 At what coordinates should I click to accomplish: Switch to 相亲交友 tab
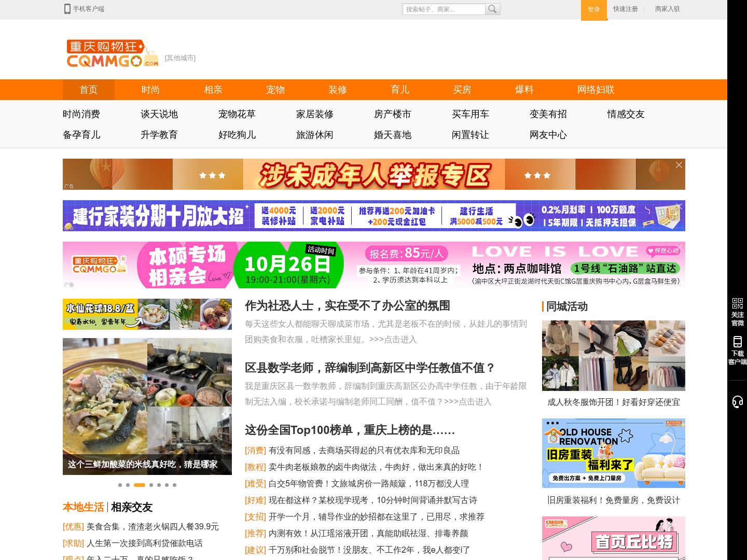(x=132, y=507)
